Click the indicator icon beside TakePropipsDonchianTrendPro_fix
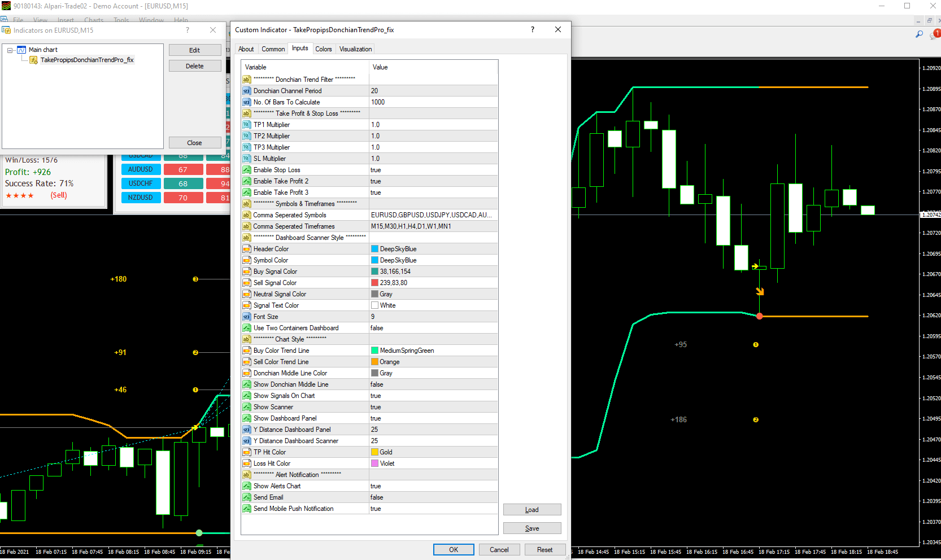This screenshot has height=560, width=941. pos(33,60)
